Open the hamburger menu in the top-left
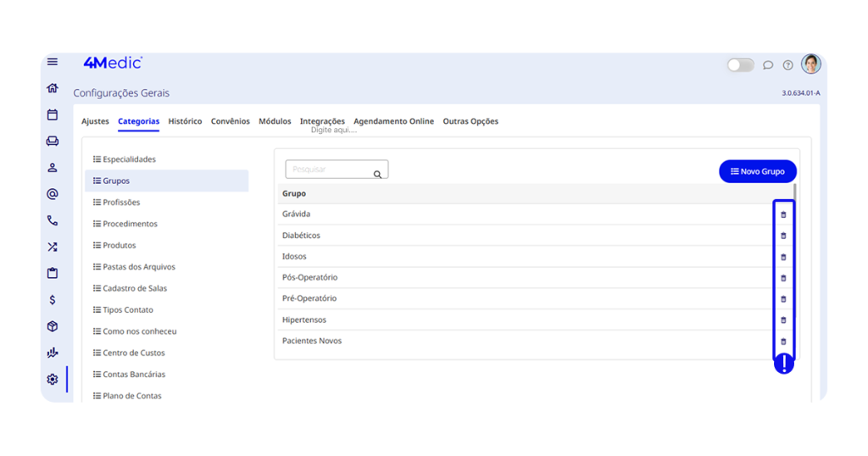The image size is (868, 456). coord(53,62)
